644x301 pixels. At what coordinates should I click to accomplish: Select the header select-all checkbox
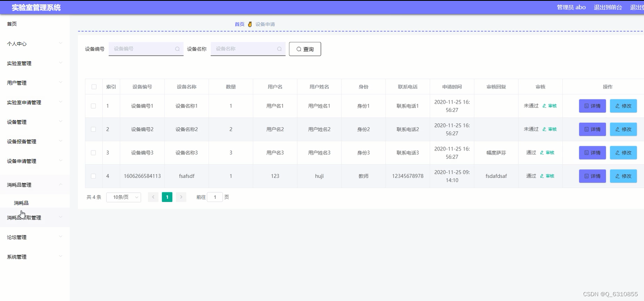tap(94, 87)
